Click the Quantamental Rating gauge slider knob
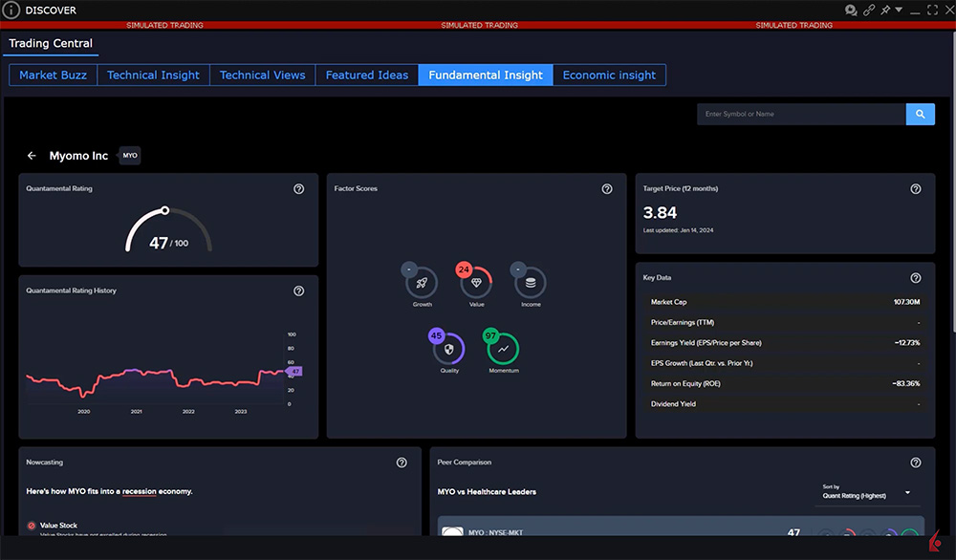This screenshot has width=956, height=560. tap(165, 210)
